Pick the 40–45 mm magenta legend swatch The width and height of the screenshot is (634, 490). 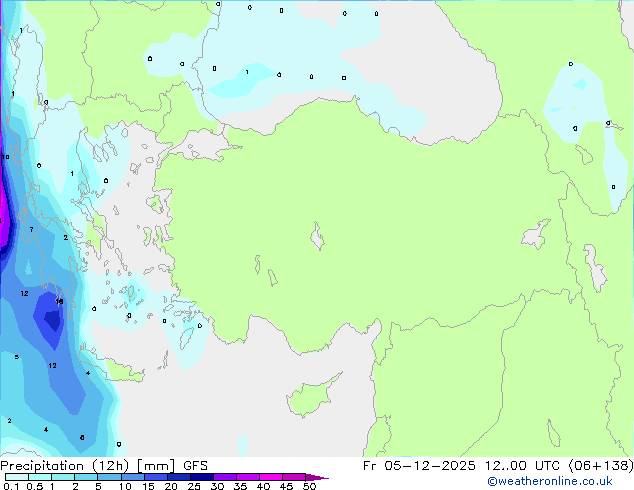coord(271,477)
